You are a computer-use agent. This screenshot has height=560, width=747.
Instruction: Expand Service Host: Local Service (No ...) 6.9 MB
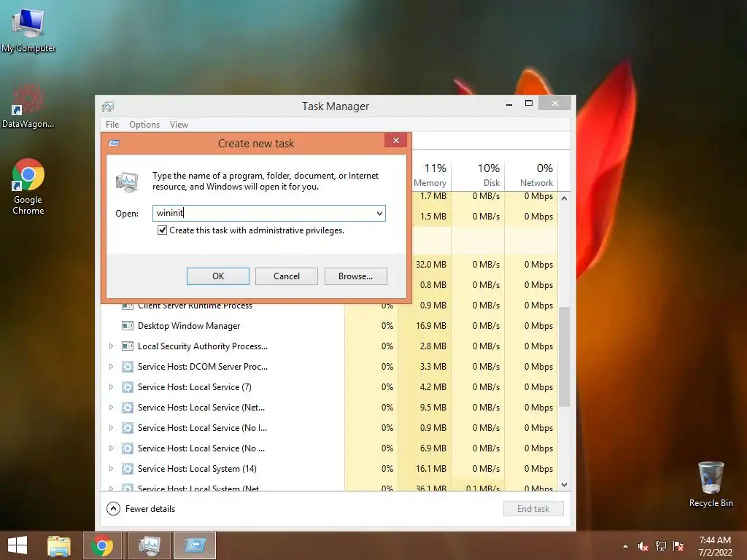[x=111, y=448]
